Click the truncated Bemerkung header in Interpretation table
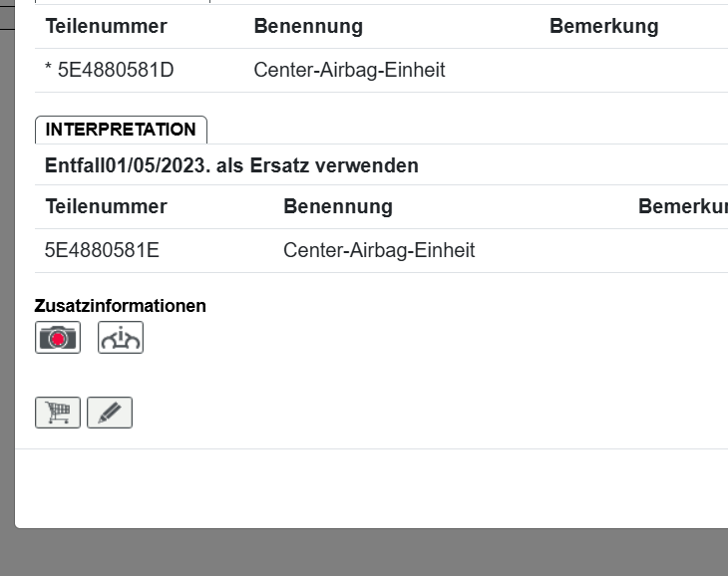This screenshot has height=576, width=728. point(682,206)
